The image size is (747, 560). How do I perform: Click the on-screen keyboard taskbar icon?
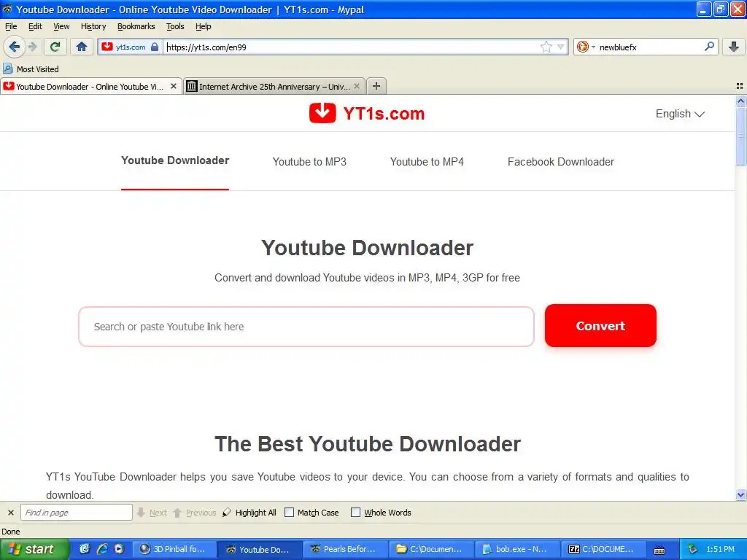(659, 550)
